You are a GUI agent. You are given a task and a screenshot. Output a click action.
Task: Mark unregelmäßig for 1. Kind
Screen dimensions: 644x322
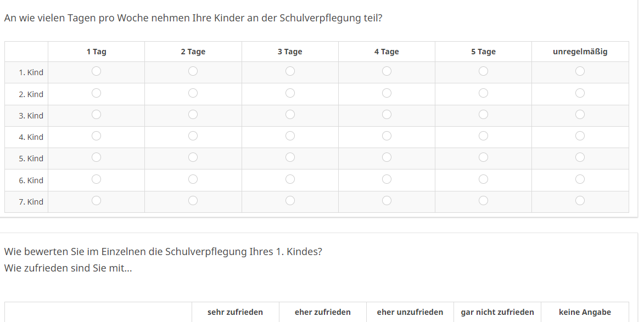580,71
